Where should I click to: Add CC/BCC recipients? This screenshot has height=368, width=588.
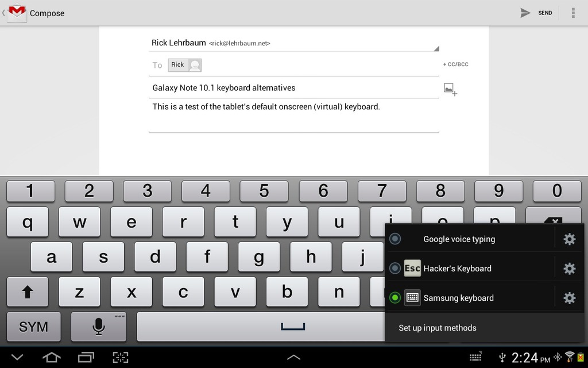click(x=455, y=64)
